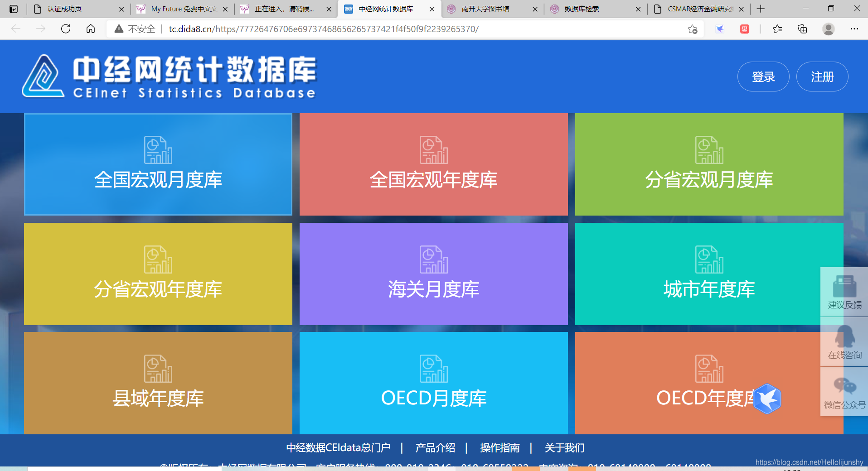Click chart icon above OECD月度库
Viewport: 868px width, 471px height.
(434, 369)
